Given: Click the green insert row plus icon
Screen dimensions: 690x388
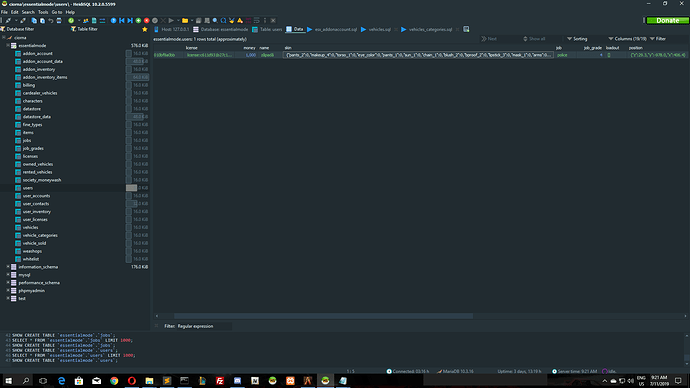Looking at the screenshot, I should coord(138,21).
